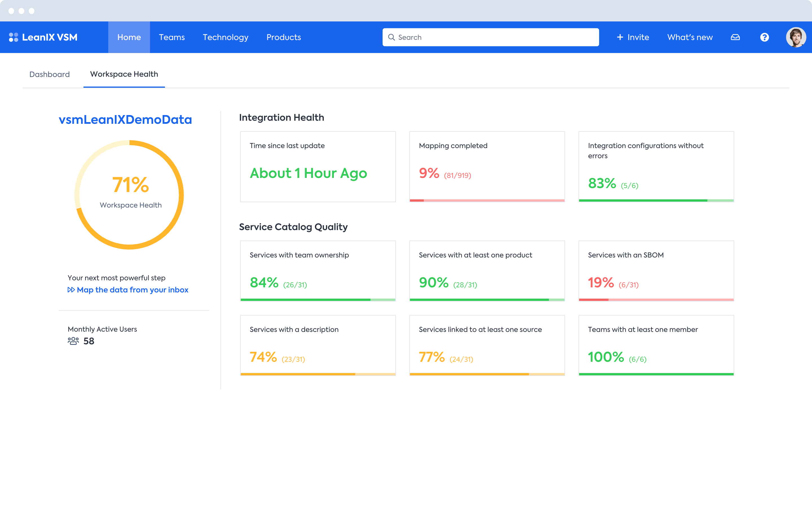Screen dimensions: 812x529
Task: Click the '(26/31)' count
Action: click(x=295, y=285)
